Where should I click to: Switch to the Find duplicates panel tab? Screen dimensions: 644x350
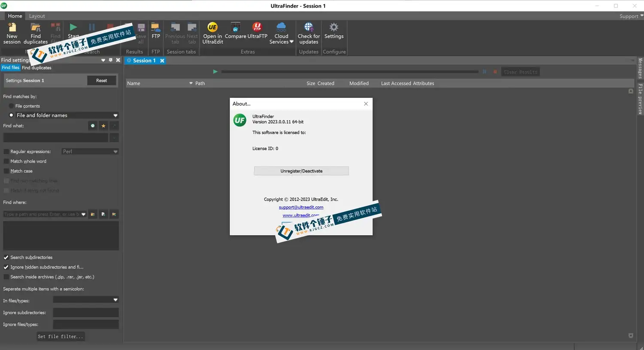(36, 68)
